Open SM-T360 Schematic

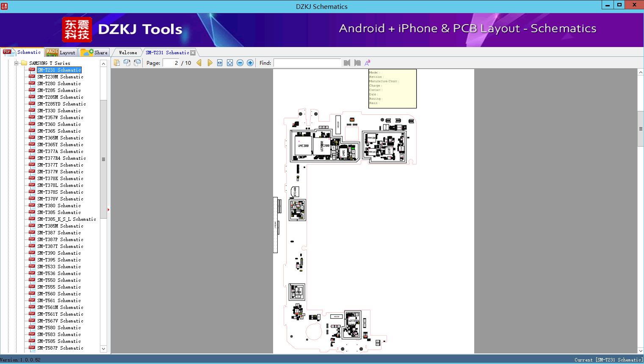coord(59,124)
